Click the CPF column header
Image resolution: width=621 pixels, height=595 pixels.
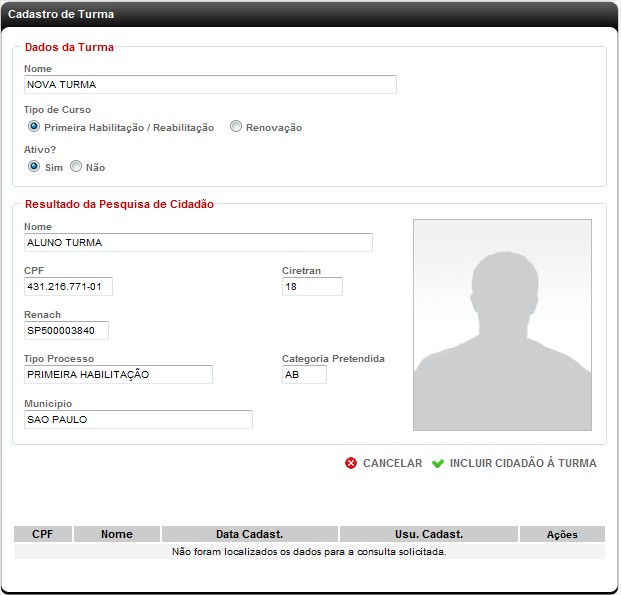coord(43,534)
